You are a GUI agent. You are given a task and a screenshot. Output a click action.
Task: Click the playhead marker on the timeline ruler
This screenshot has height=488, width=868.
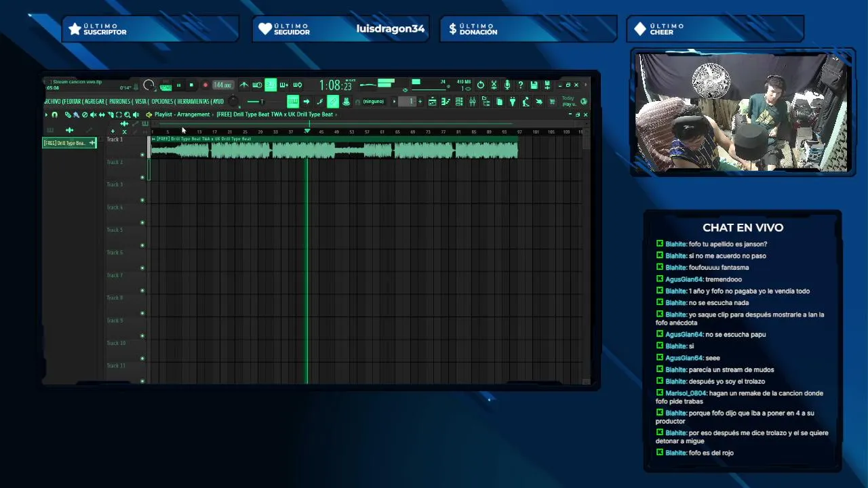[x=307, y=131]
